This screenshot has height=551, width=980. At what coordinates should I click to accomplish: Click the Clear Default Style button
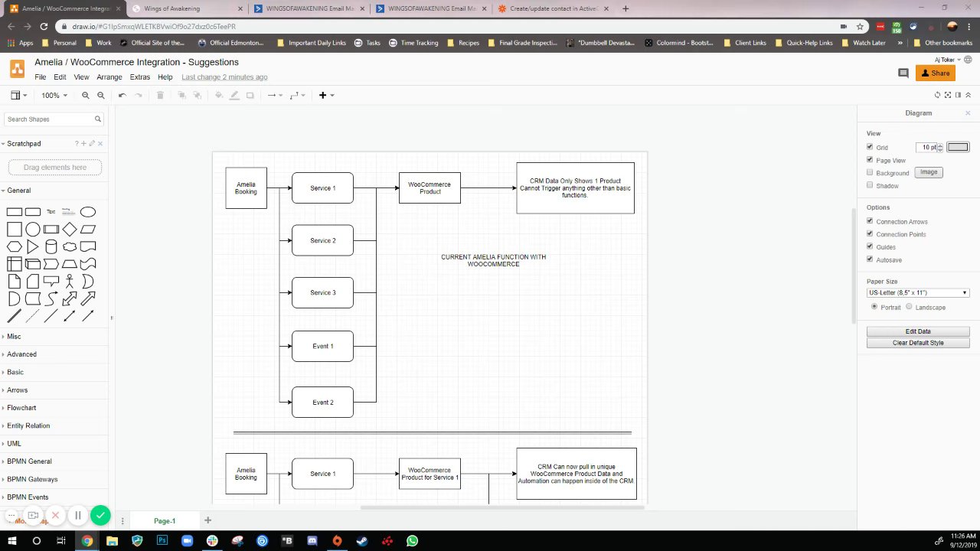918,343
